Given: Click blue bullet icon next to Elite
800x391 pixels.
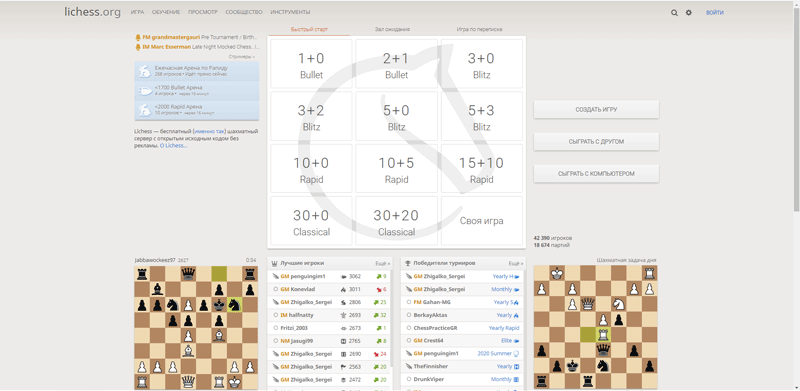Looking at the screenshot, I should [x=516, y=340].
